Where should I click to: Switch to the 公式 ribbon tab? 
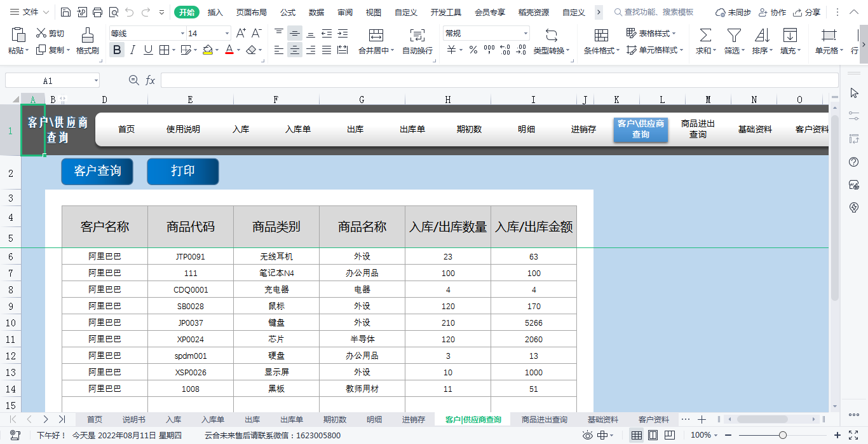pyautogui.click(x=288, y=12)
